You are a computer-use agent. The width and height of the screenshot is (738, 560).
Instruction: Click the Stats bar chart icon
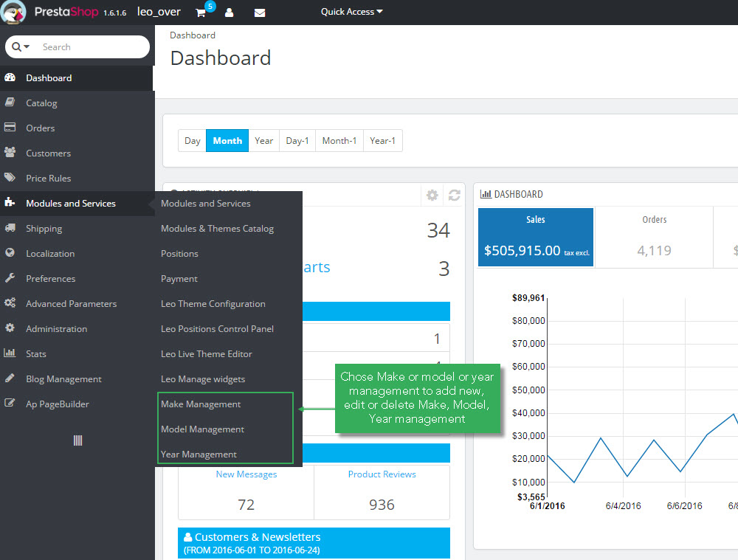[x=10, y=353]
